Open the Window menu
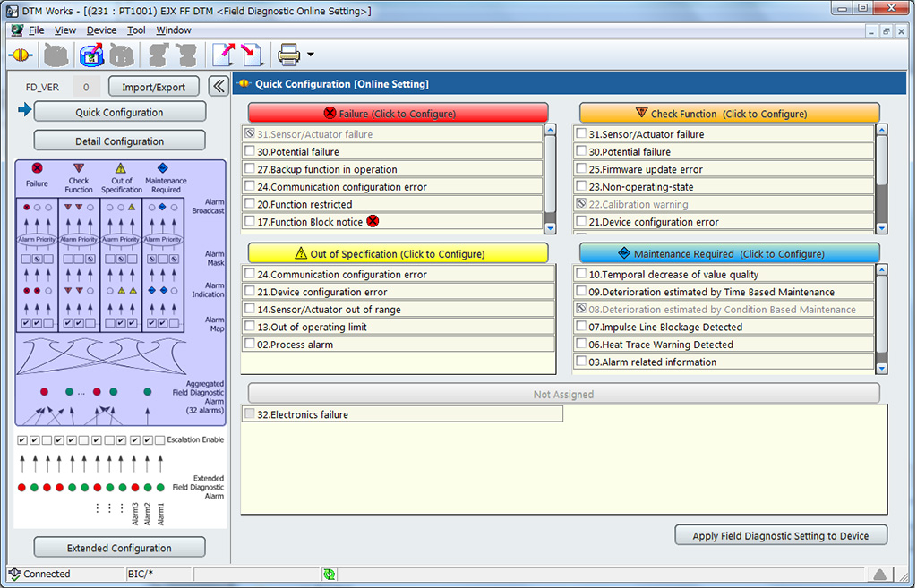The width and height of the screenshot is (917, 588). coord(173,30)
